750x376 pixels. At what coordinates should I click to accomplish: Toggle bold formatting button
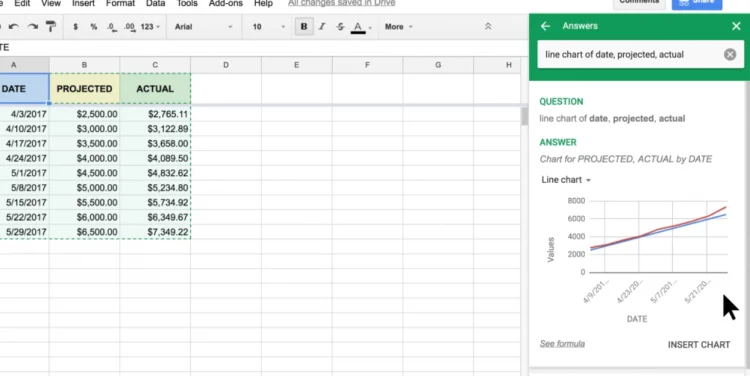(x=304, y=27)
